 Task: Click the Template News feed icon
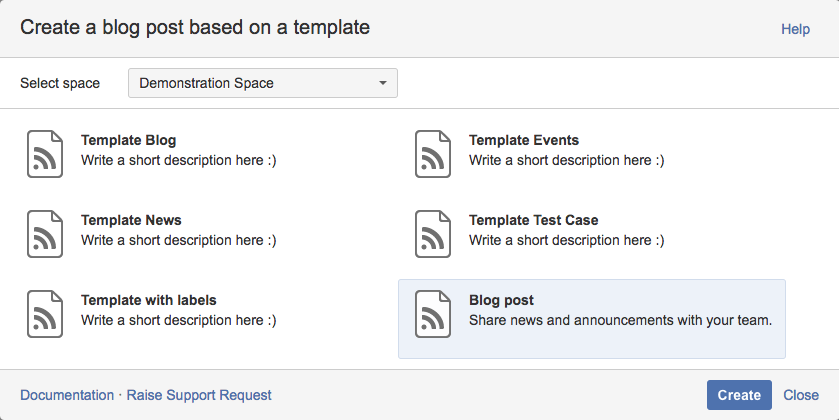(x=45, y=232)
